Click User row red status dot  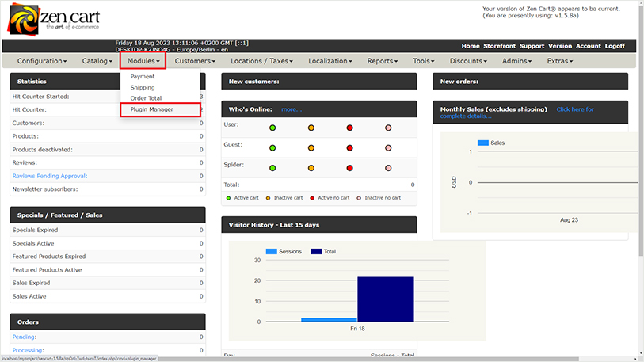coord(349,128)
